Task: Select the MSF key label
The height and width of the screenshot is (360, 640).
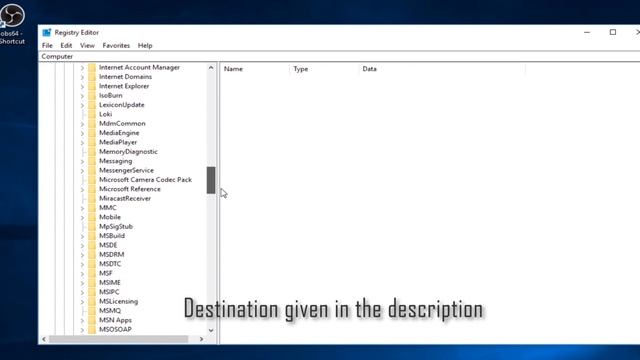Action: (106, 273)
